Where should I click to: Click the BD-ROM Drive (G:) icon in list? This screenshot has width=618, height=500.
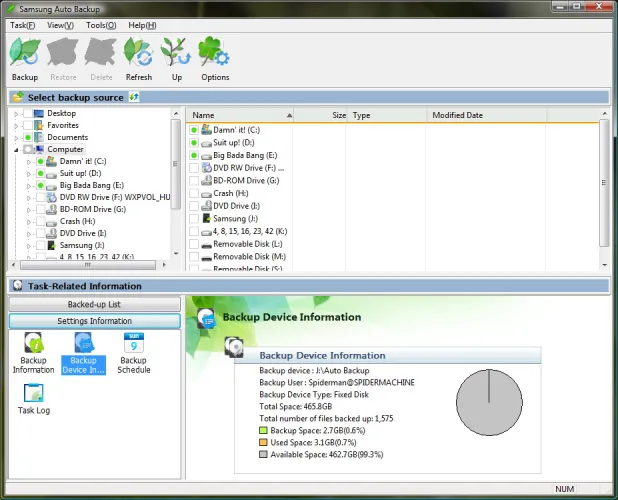(x=207, y=180)
